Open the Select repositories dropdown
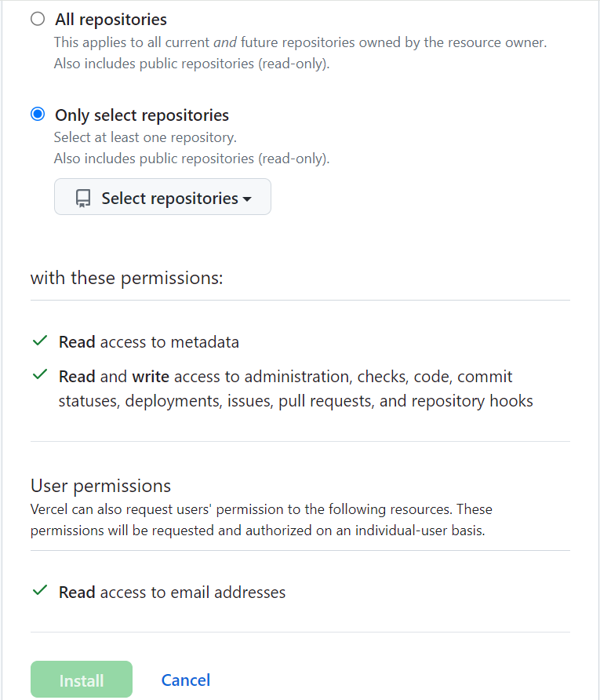The height and width of the screenshot is (700, 600). pyautogui.click(x=162, y=197)
